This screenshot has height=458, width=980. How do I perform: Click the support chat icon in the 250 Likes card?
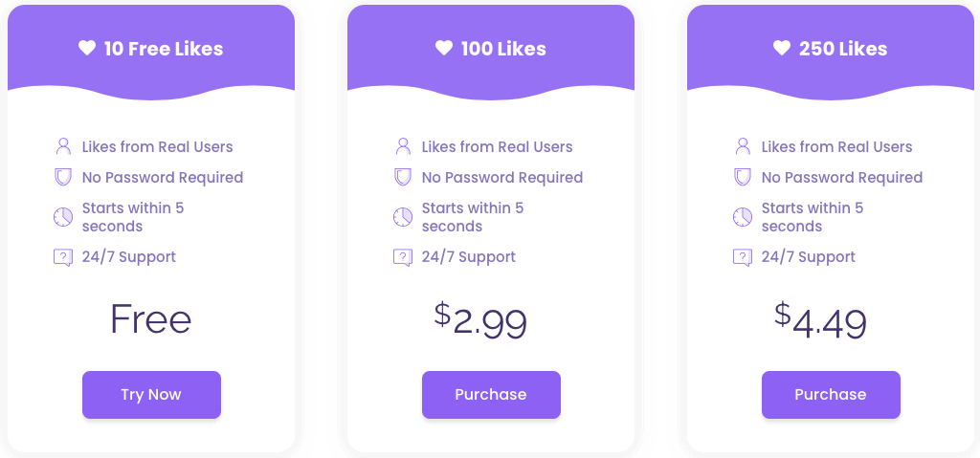pos(742,257)
